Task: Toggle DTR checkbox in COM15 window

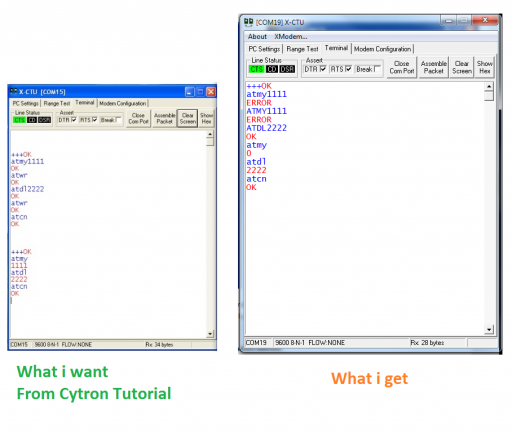Action: [74, 120]
